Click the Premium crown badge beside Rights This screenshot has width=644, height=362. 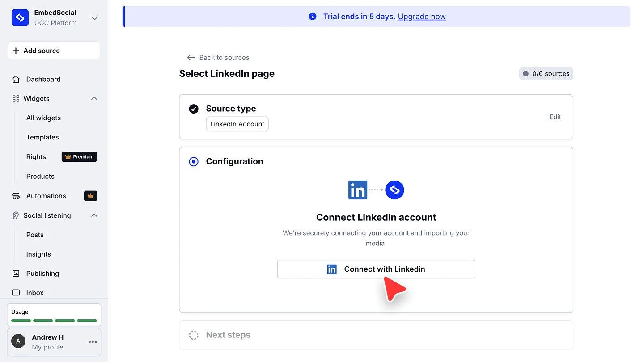coord(79,157)
